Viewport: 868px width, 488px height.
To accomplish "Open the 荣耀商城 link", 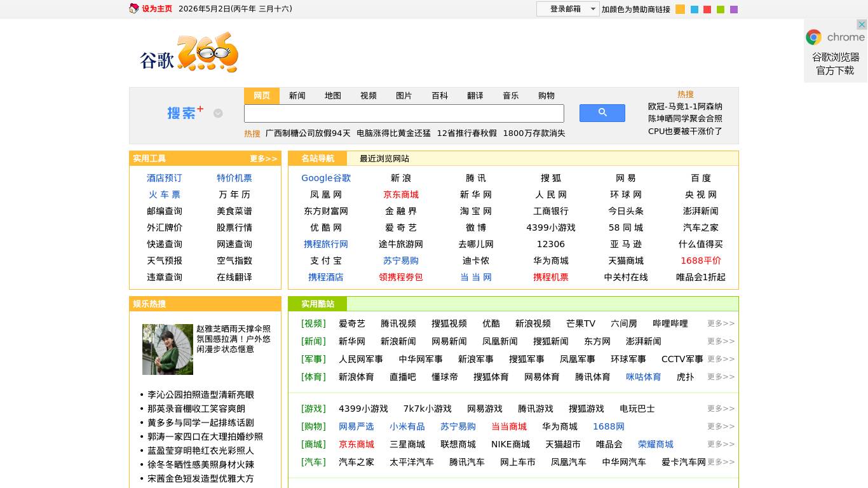I will [x=656, y=444].
